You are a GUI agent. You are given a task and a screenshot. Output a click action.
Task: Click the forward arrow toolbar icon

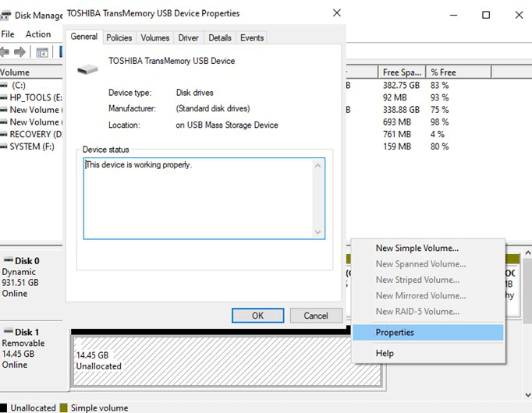click(20, 52)
